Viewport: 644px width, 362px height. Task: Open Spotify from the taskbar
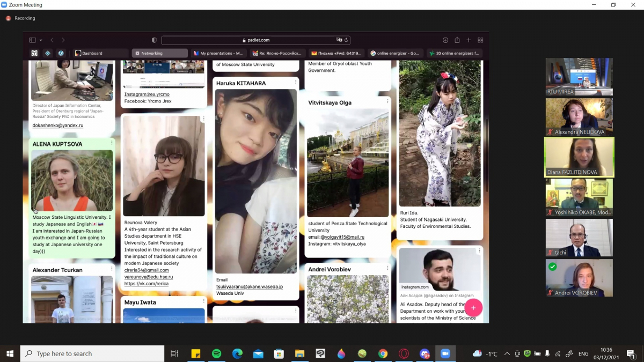[216, 353]
